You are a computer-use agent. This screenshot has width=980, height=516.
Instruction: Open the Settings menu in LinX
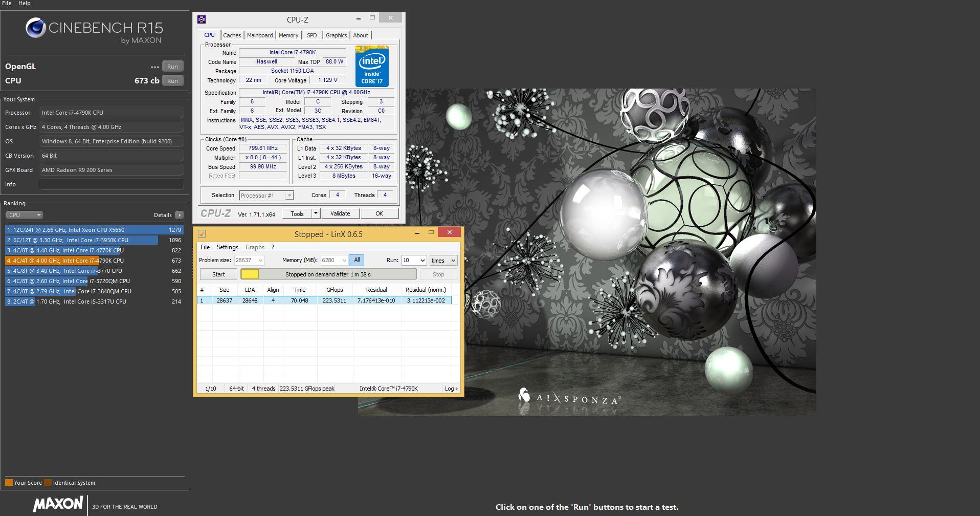[x=228, y=247]
